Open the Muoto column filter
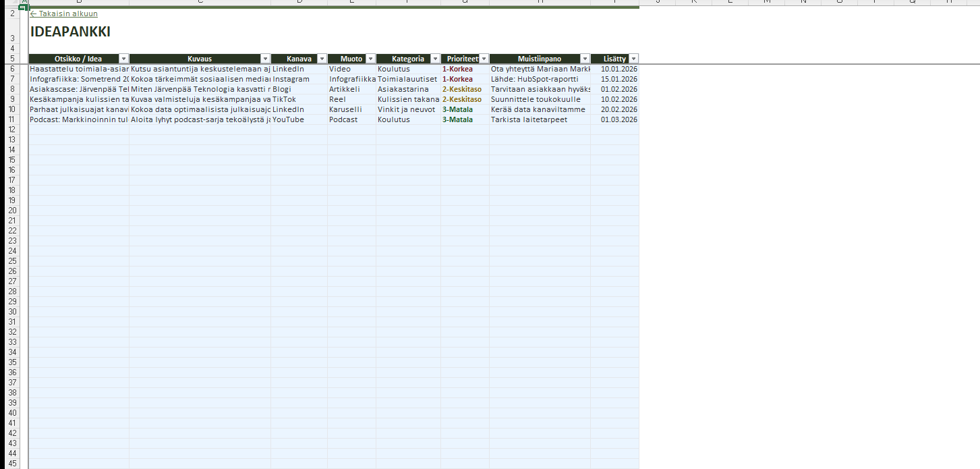Screen dimensions: 980x469 pyautogui.click(x=370, y=59)
